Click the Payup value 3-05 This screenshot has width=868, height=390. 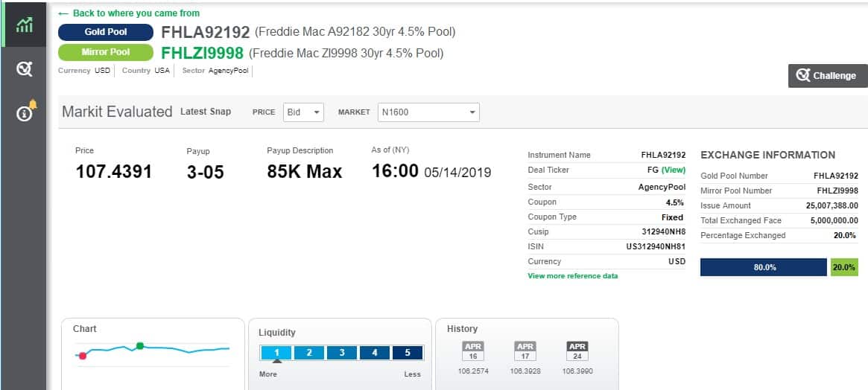pyautogui.click(x=206, y=172)
